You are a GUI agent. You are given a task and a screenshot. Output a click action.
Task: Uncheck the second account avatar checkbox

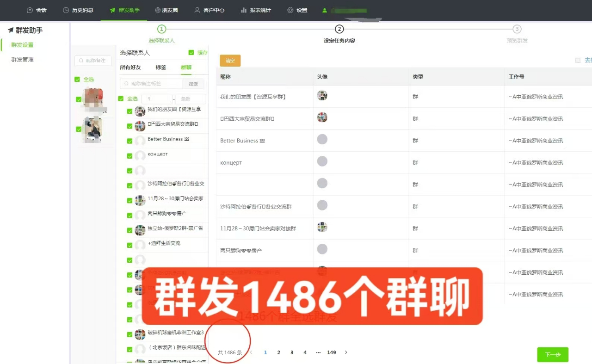[79, 129]
